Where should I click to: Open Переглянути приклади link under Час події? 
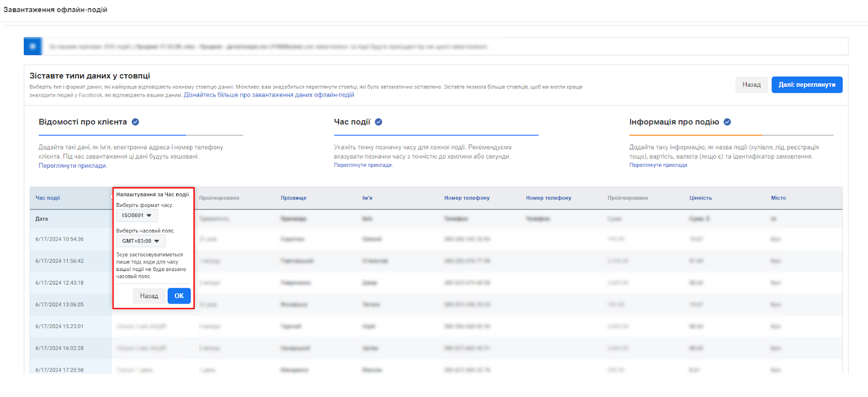(363, 165)
